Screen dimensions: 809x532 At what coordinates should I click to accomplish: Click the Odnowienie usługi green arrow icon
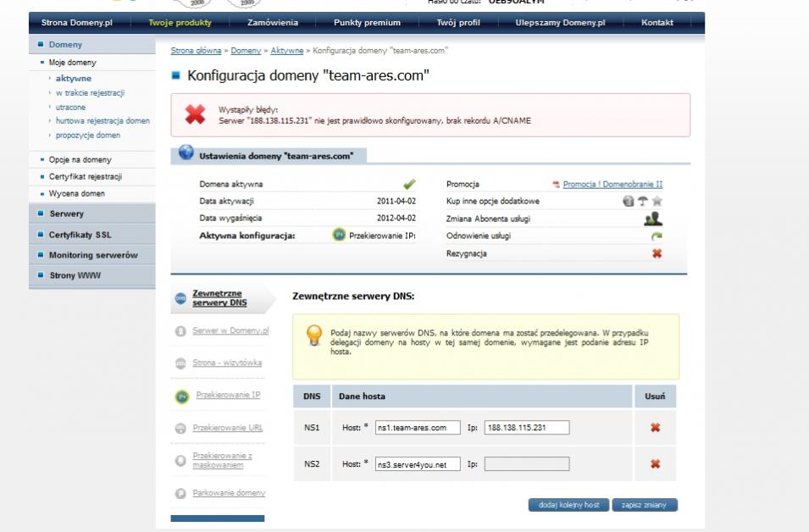pyautogui.click(x=657, y=236)
